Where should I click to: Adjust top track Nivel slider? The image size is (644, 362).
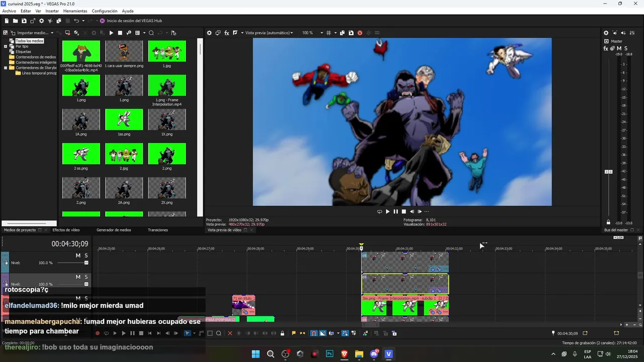coord(86,263)
